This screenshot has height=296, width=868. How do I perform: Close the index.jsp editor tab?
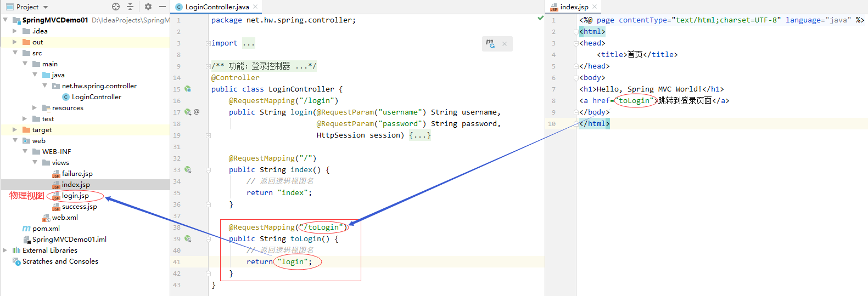[x=595, y=7]
